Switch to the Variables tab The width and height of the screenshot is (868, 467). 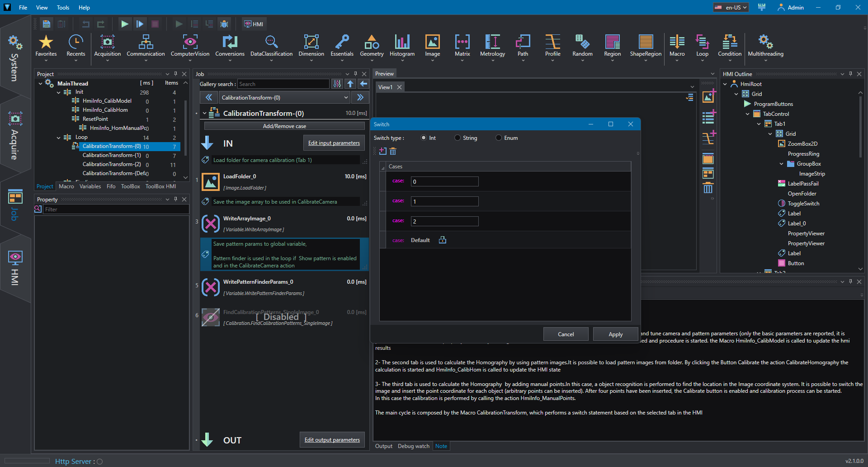90,186
